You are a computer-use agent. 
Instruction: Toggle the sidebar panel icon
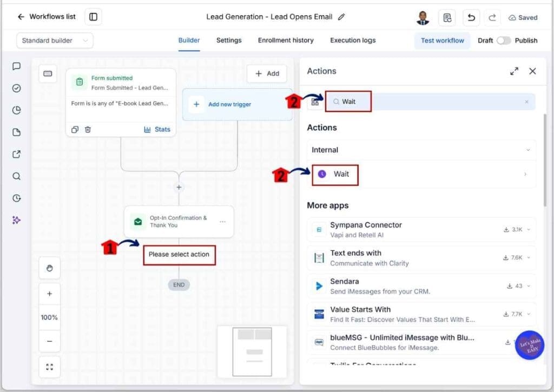coord(93,17)
